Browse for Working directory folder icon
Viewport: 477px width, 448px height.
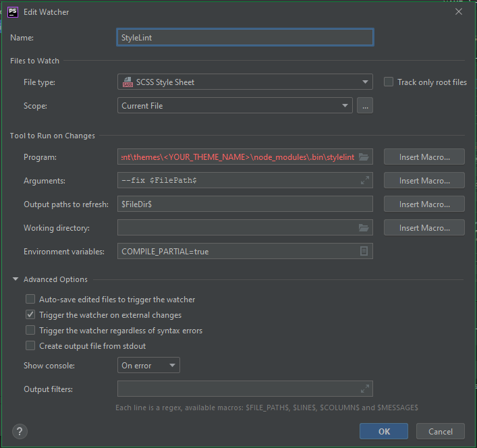tap(364, 228)
